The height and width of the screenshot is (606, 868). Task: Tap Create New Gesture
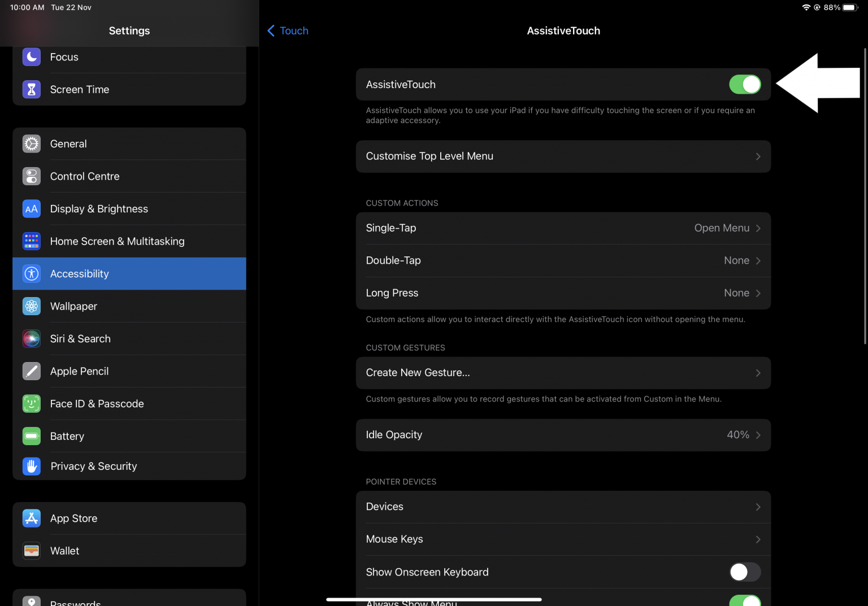coord(563,373)
